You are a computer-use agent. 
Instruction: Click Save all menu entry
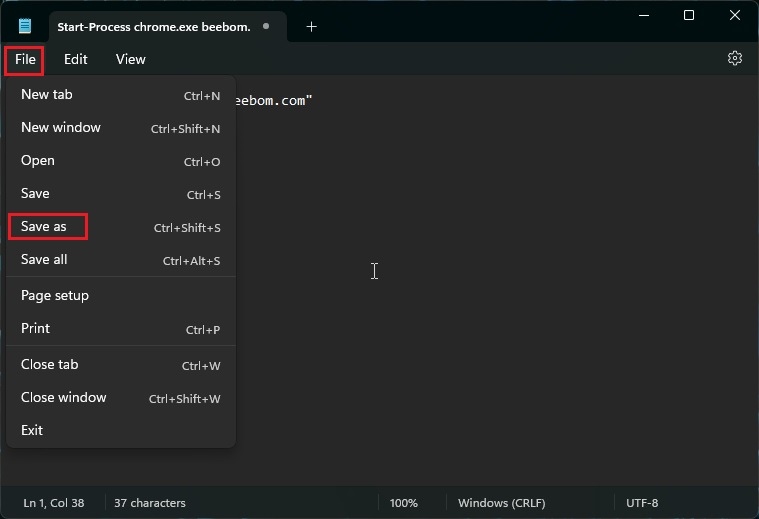pyautogui.click(x=121, y=260)
